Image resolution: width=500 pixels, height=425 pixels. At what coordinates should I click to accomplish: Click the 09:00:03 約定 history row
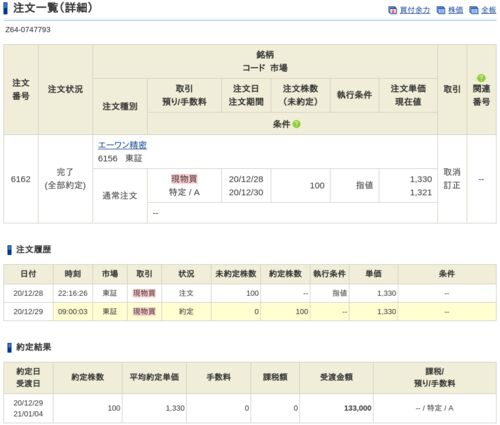(250, 312)
